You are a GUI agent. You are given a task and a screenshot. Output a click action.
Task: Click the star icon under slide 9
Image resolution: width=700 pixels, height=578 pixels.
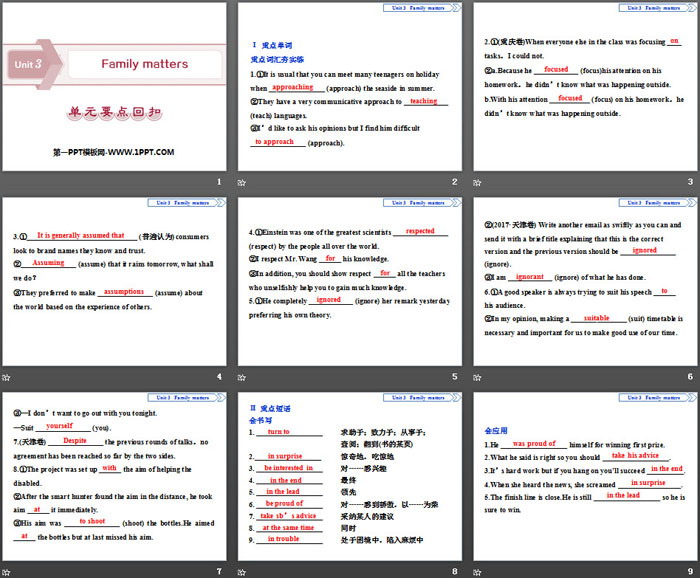coord(476,572)
